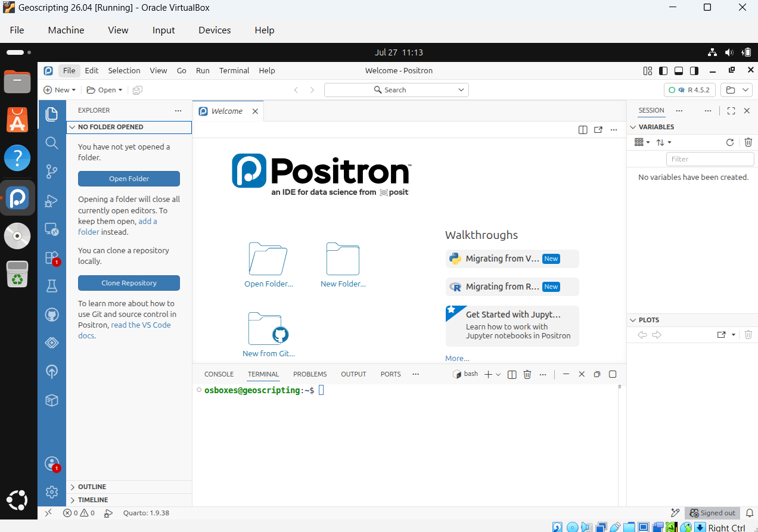Split the terminal panel

pos(511,374)
